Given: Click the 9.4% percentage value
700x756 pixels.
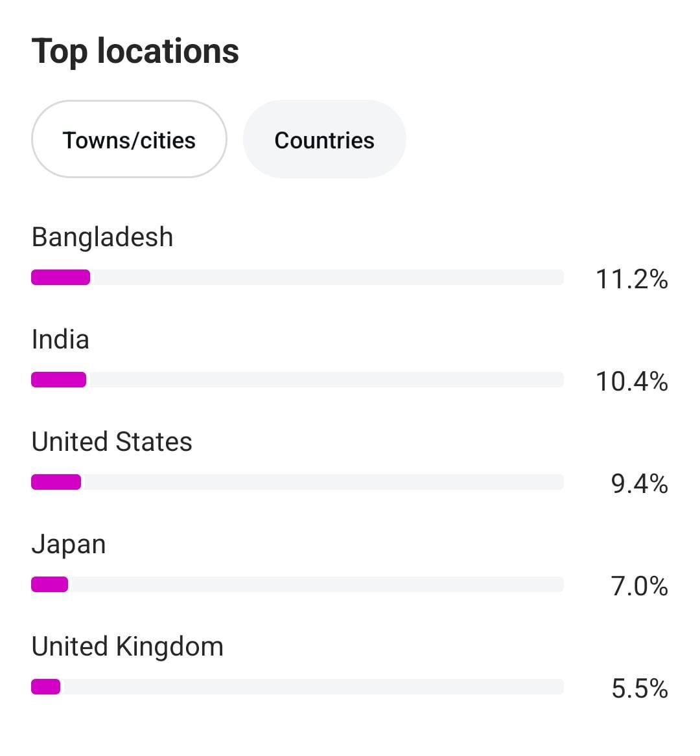Looking at the screenshot, I should point(639,484).
